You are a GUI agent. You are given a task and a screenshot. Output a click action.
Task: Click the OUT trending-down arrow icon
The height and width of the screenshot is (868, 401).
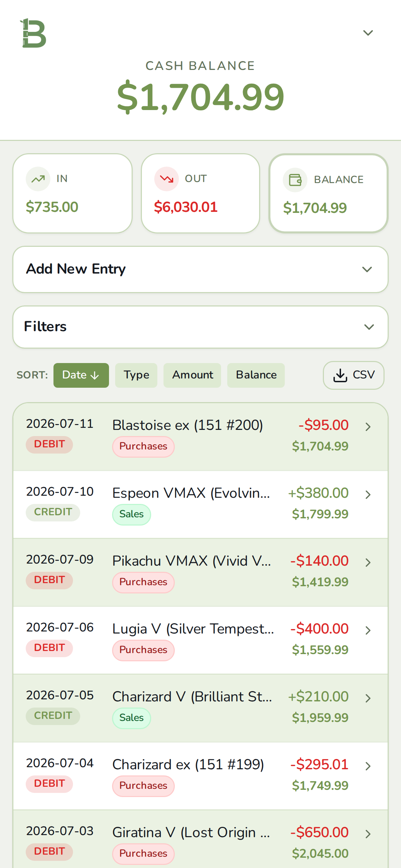167,179
